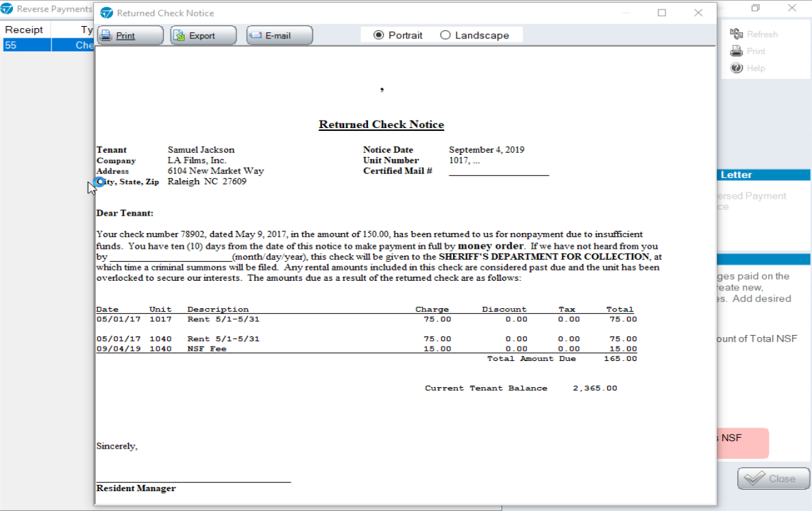Viewport: 812px width, 511px height.
Task: Click the printer icon on Print button
Action: point(106,35)
